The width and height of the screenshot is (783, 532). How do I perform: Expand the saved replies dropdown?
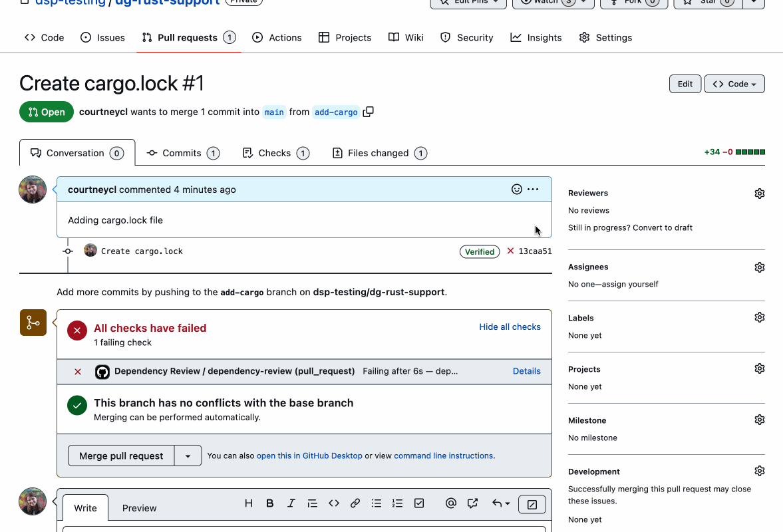(x=501, y=503)
